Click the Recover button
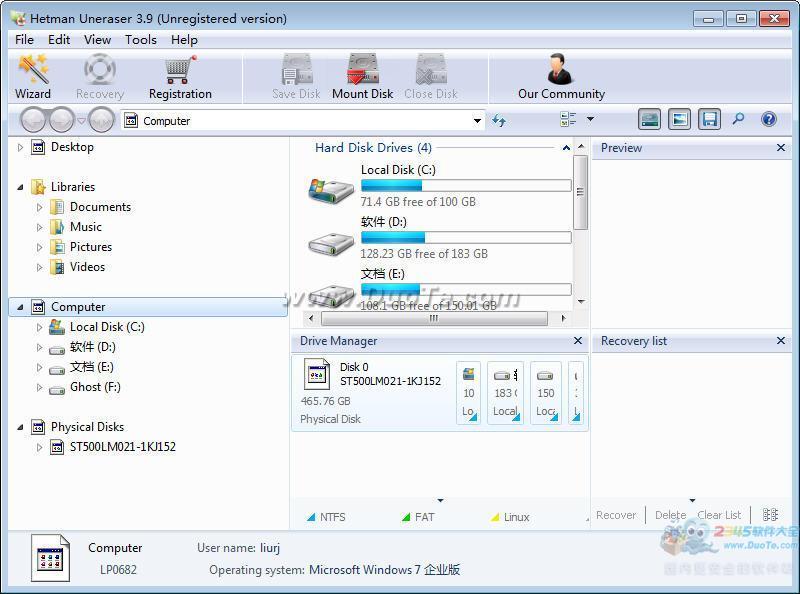The image size is (800, 594). click(x=616, y=515)
